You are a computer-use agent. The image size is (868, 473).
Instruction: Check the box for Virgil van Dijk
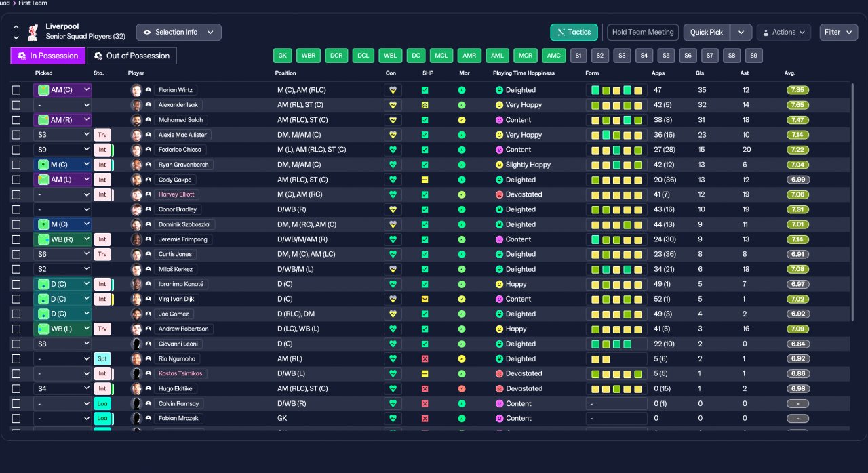[x=16, y=299]
